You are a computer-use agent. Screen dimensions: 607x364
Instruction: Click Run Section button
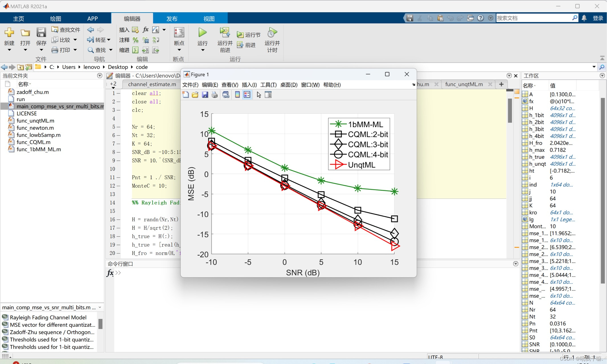pyautogui.click(x=249, y=35)
